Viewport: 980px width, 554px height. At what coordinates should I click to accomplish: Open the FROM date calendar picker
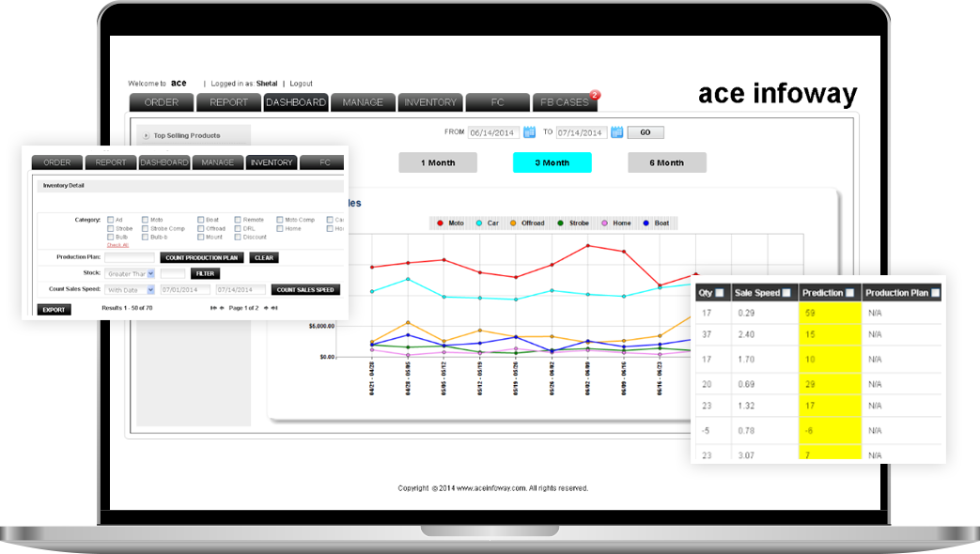[x=529, y=131]
